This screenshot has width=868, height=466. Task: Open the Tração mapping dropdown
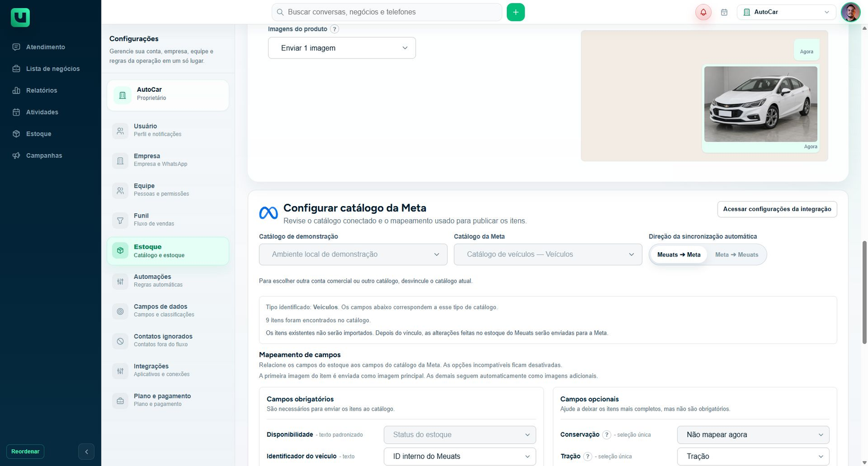(754, 456)
